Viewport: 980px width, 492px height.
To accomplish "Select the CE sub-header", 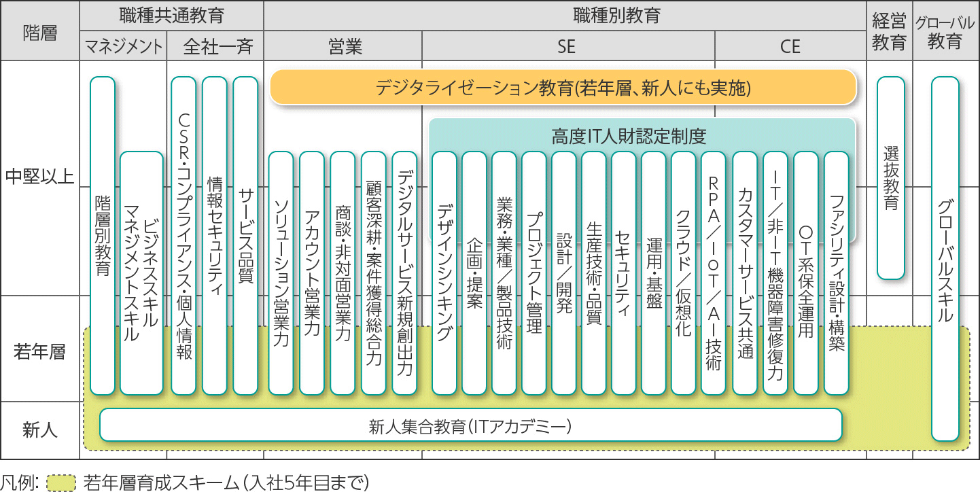I will pos(790,46).
